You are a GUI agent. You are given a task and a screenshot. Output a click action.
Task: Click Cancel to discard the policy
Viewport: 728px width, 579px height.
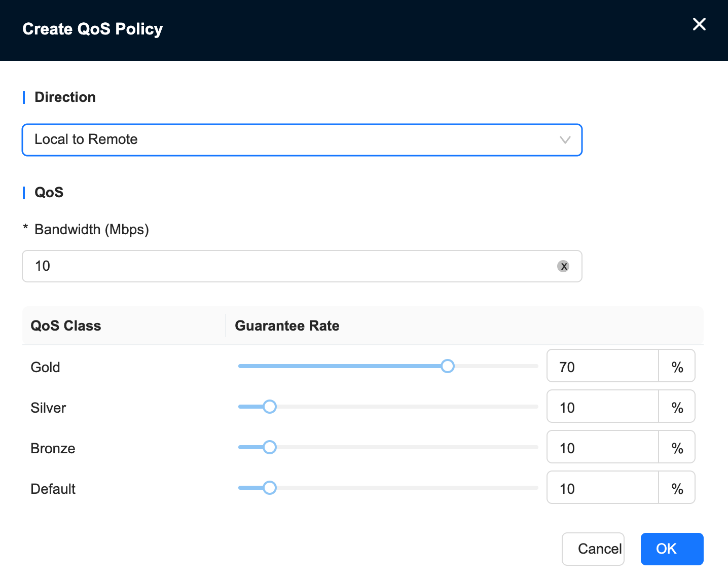click(x=593, y=549)
